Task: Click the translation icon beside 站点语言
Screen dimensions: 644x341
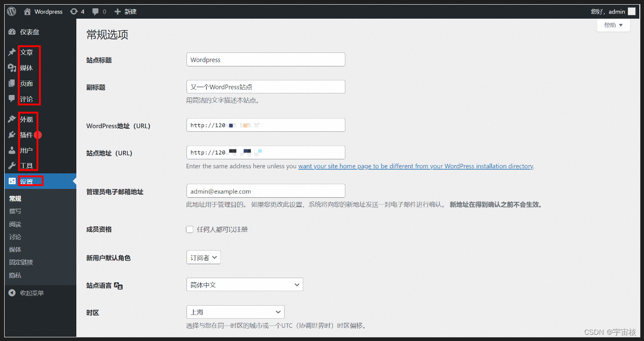Action: click(x=117, y=285)
